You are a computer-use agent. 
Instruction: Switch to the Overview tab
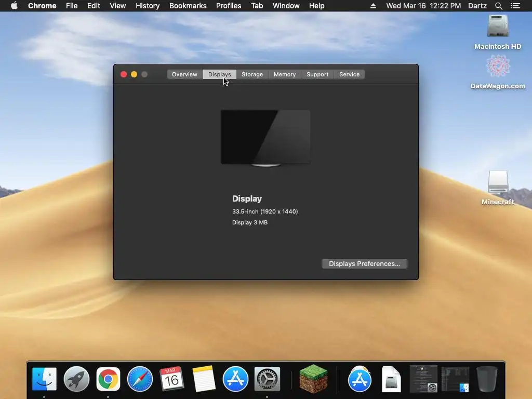(184, 74)
